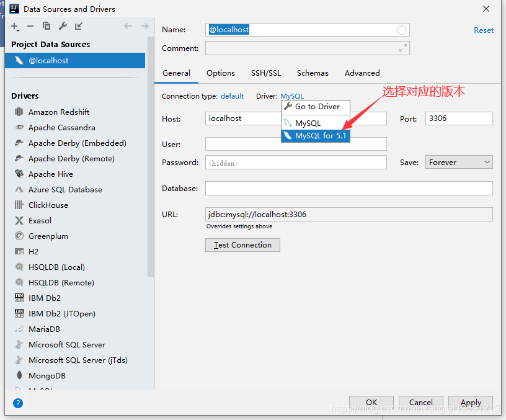Click the color circle in Name field
The width and height of the screenshot is (506, 420).
401,30
